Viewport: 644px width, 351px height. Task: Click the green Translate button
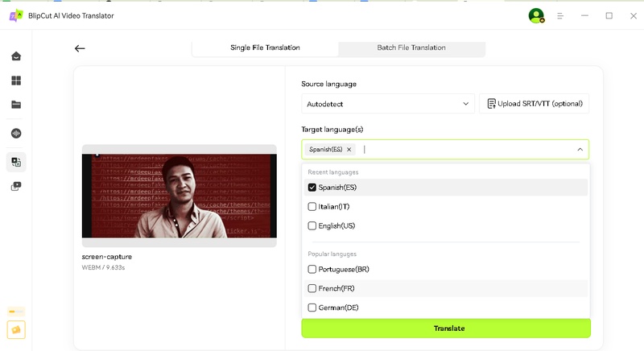pos(446,328)
